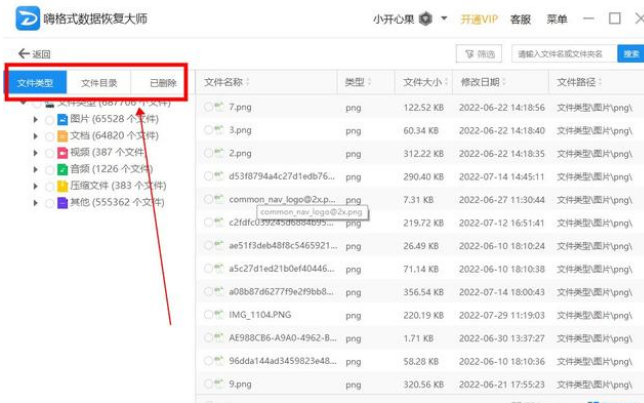644x403 pixels.
Task: Check the circle beside 图片 category
Action: [49, 119]
